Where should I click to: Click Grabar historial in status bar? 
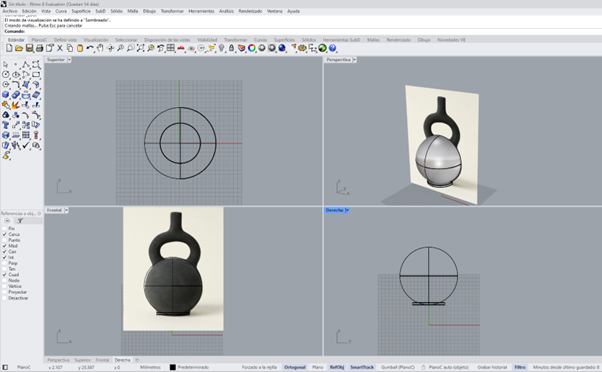[492, 367]
